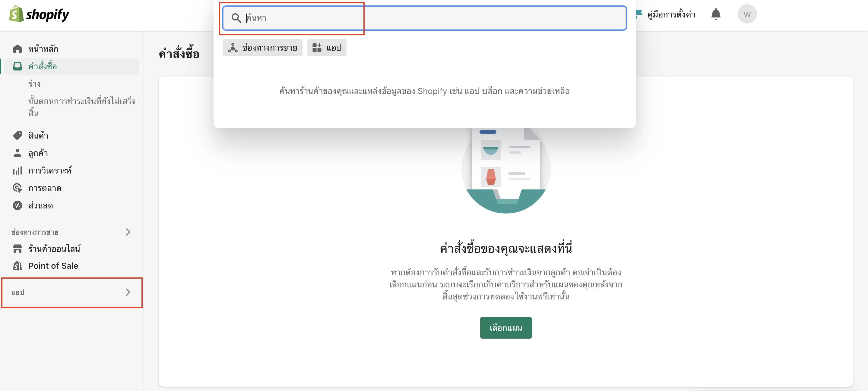Image resolution: width=868 pixels, height=391 pixels.
Task: Click the แอป sidebar section label
Action: [x=18, y=292]
